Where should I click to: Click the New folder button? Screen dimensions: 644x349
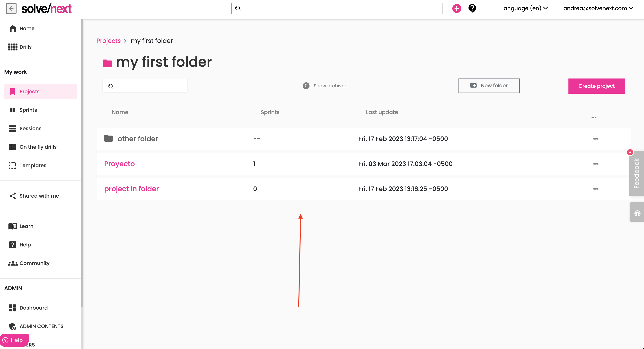coord(489,86)
